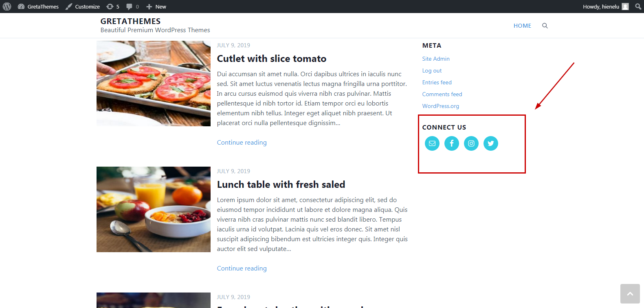Click the admin bar search icon
The width and height of the screenshot is (644, 308).
(x=638, y=6)
